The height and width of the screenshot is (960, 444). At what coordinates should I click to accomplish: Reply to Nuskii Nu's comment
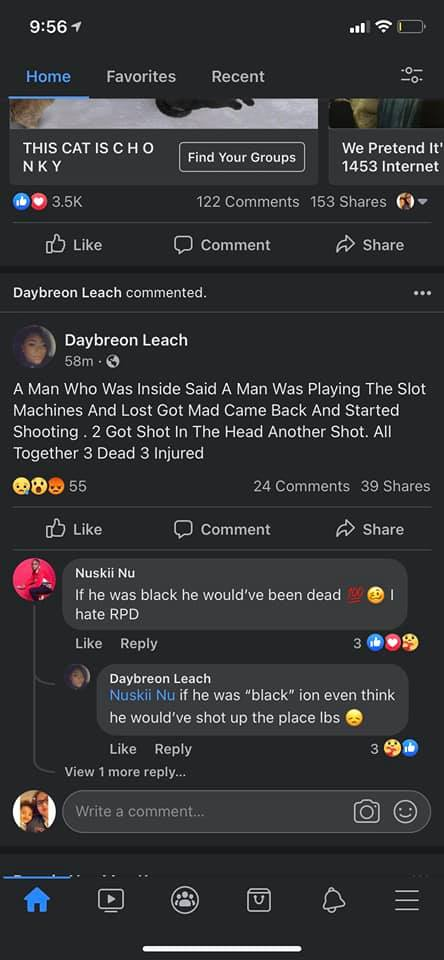[138, 643]
